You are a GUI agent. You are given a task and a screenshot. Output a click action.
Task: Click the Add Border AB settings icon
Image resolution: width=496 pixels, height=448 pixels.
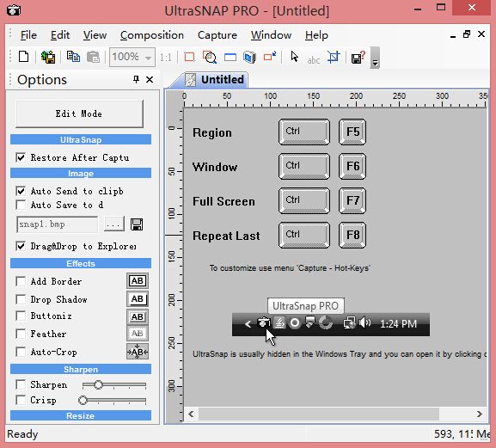point(138,281)
